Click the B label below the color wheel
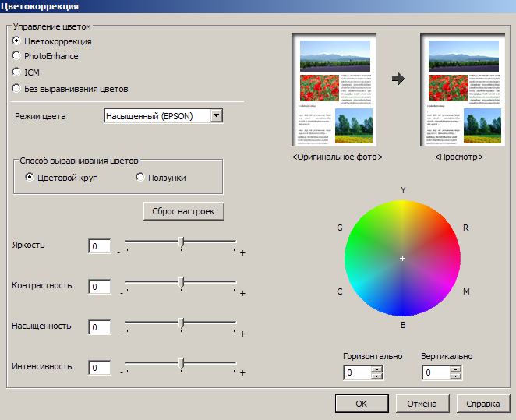This screenshot has height=420, width=516. (x=403, y=325)
